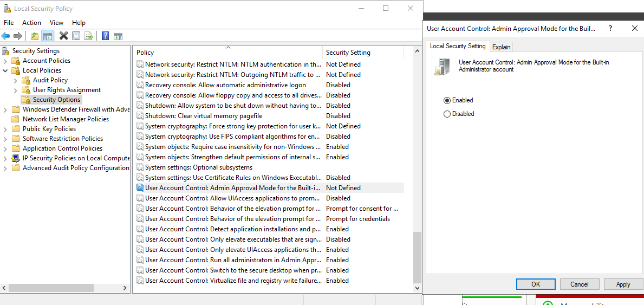Select 'Network security: Restrict NTLM: Outgoing NTLM traffic' row
Image resolution: width=644 pixels, height=305 pixels.
[269, 75]
